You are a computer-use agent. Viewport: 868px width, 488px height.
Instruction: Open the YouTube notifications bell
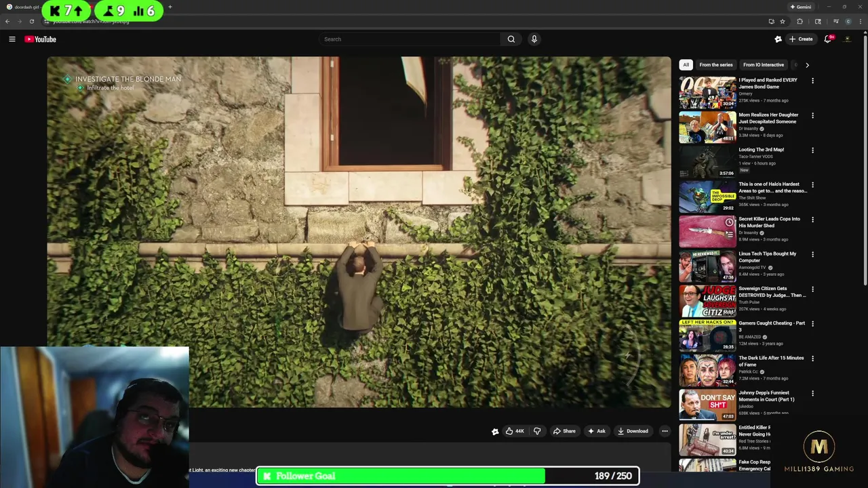(x=828, y=39)
